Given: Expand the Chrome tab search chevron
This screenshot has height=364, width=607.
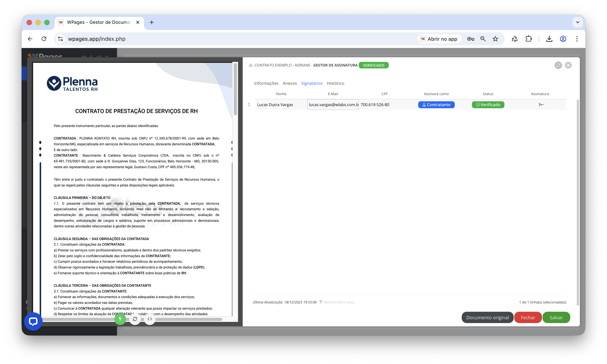Looking at the screenshot, I should [x=578, y=22].
